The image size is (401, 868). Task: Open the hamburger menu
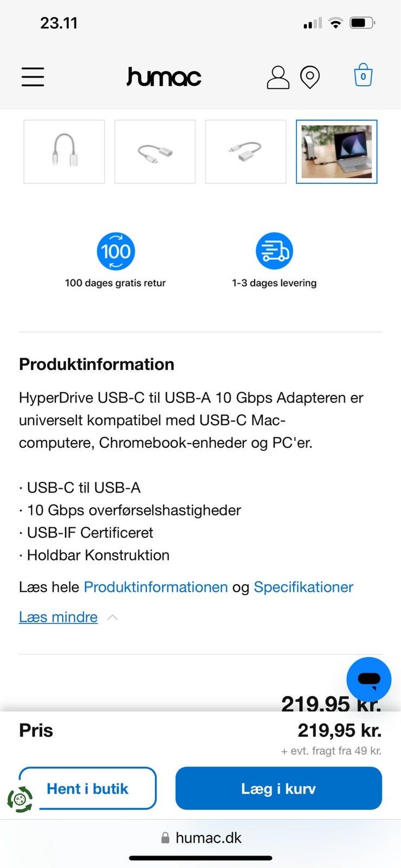pyautogui.click(x=33, y=76)
